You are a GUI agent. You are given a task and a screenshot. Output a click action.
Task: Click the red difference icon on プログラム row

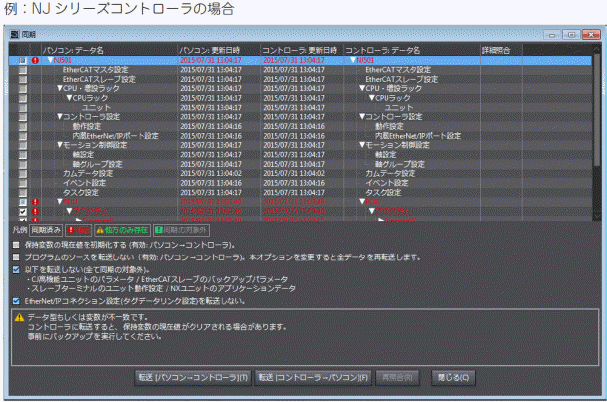click(35, 211)
